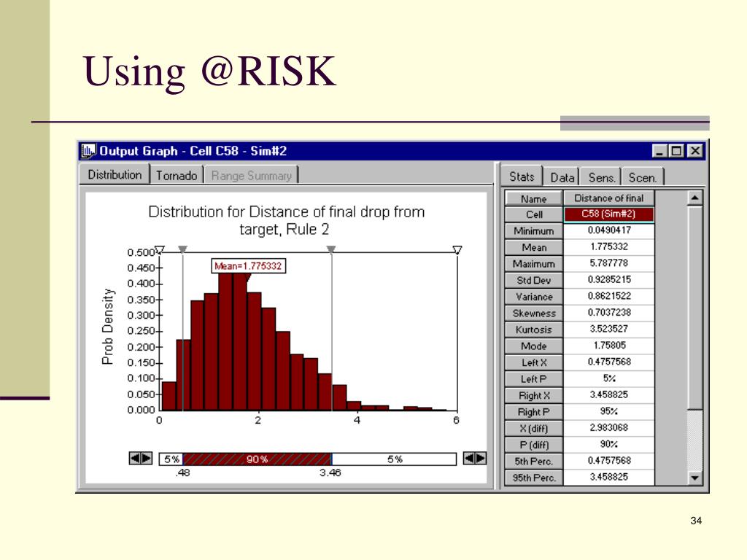Click the .48 left delimiter value label

pyautogui.click(x=182, y=472)
